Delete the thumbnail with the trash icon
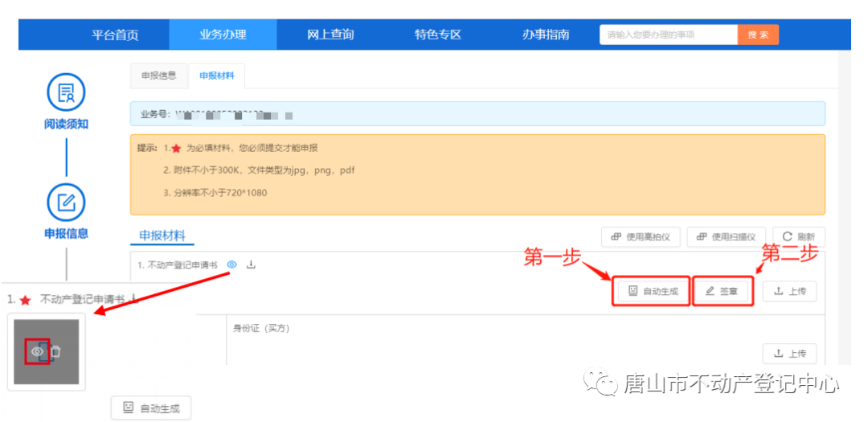 coord(55,351)
